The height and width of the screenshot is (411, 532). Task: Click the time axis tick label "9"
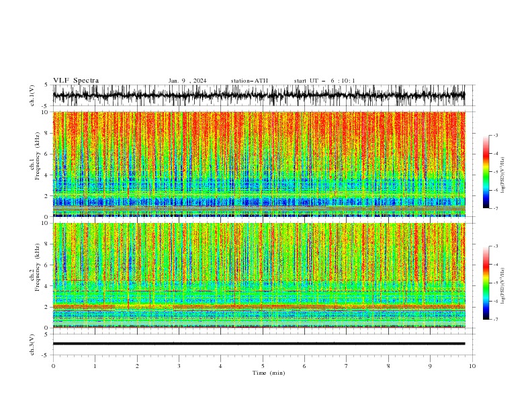coord(430,366)
